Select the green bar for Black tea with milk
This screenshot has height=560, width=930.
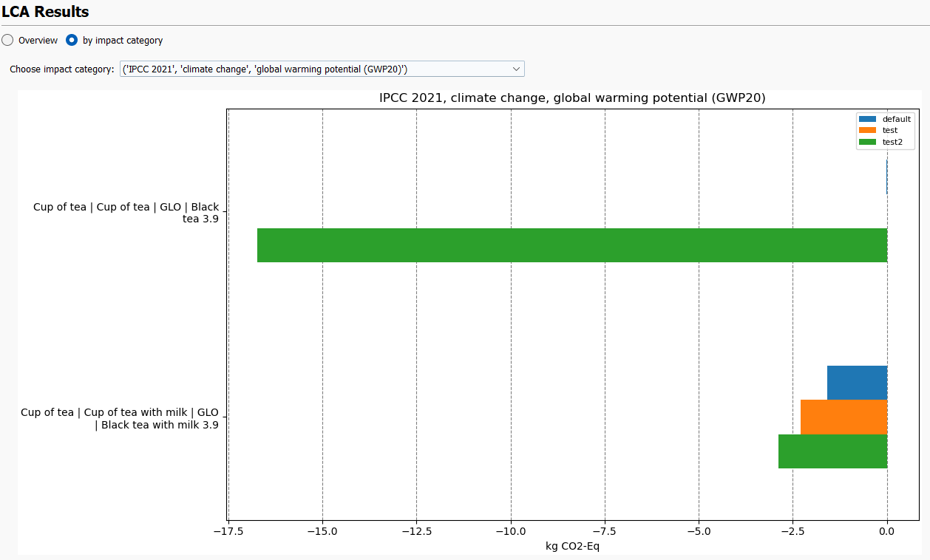[x=832, y=451]
